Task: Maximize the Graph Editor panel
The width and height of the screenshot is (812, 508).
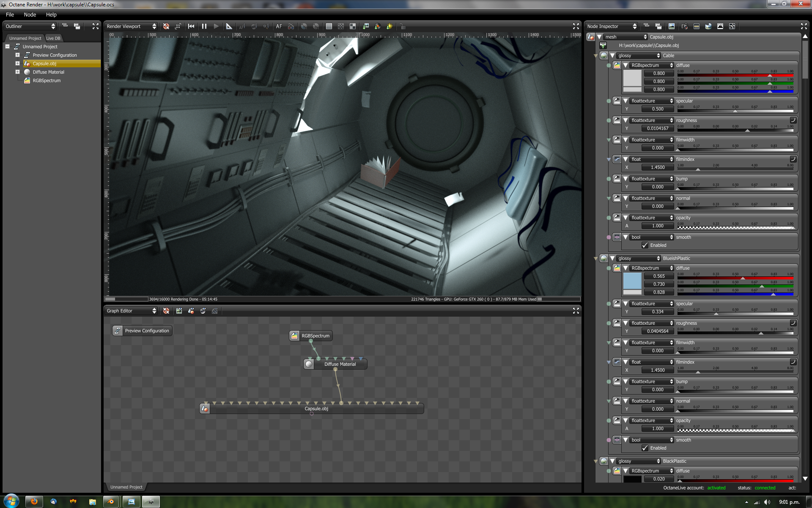Action: click(x=576, y=311)
